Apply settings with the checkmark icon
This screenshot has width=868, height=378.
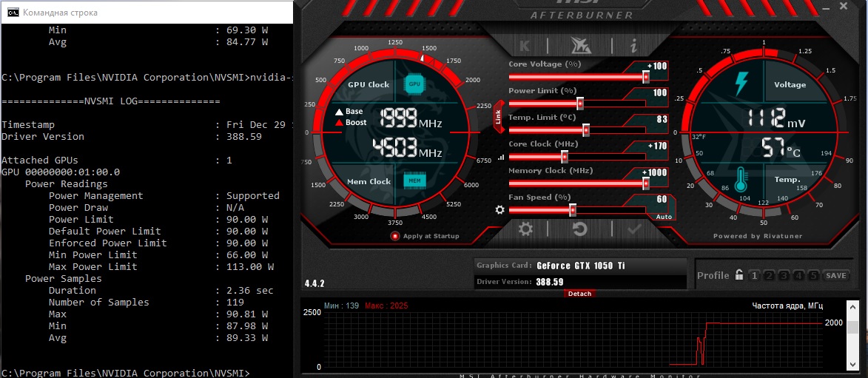point(634,228)
